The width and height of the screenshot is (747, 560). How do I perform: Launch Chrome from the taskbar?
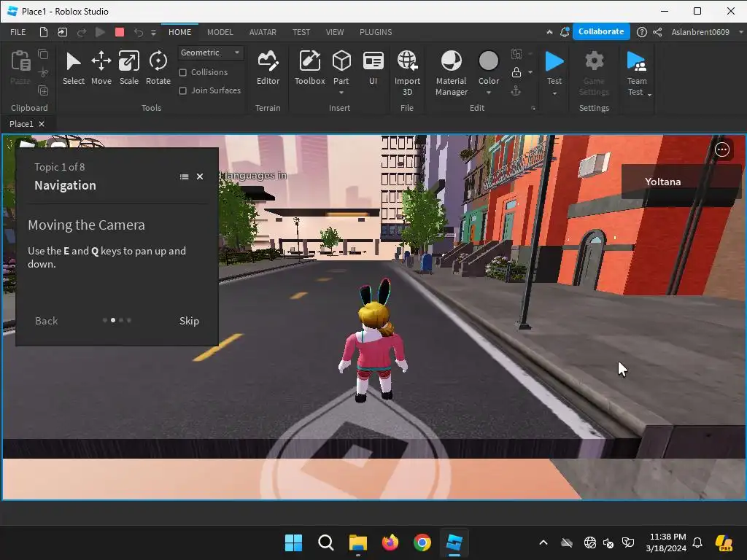click(x=422, y=542)
